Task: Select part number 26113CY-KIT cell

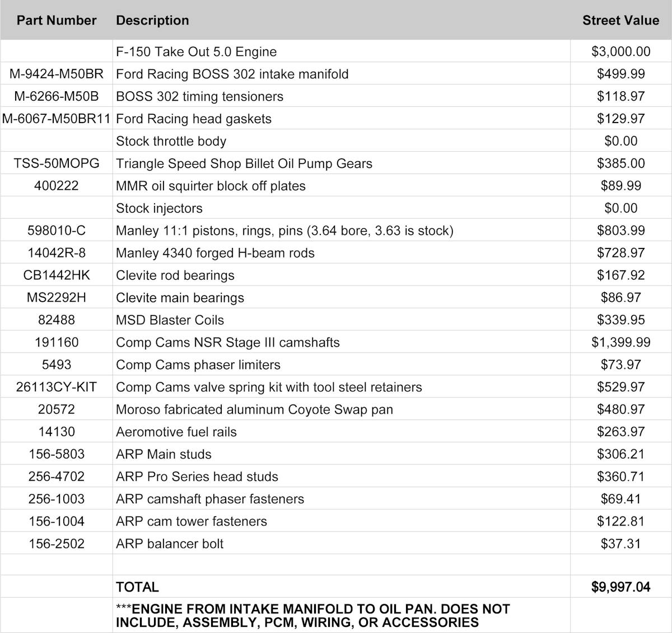Action: coord(57,387)
